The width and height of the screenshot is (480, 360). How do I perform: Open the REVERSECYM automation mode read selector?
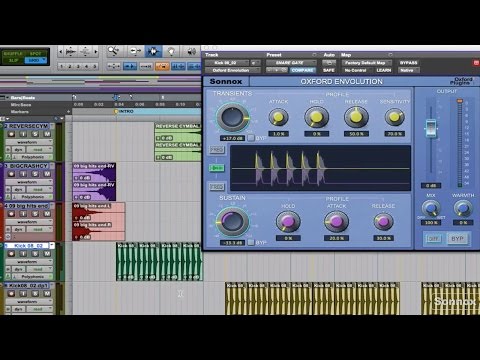39,150
